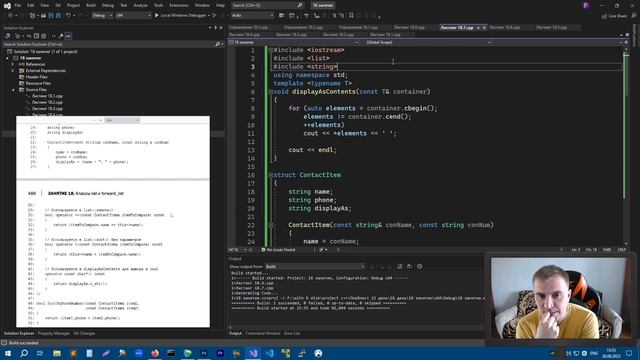Open the Tools menu

click(x=158, y=5)
